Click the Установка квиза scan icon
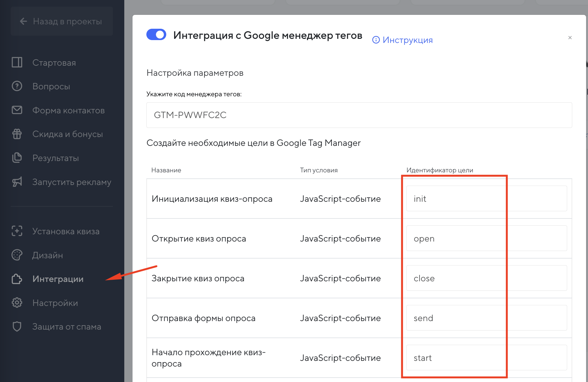The height and width of the screenshot is (382, 588). pyautogui.click(x=17, y=231)
